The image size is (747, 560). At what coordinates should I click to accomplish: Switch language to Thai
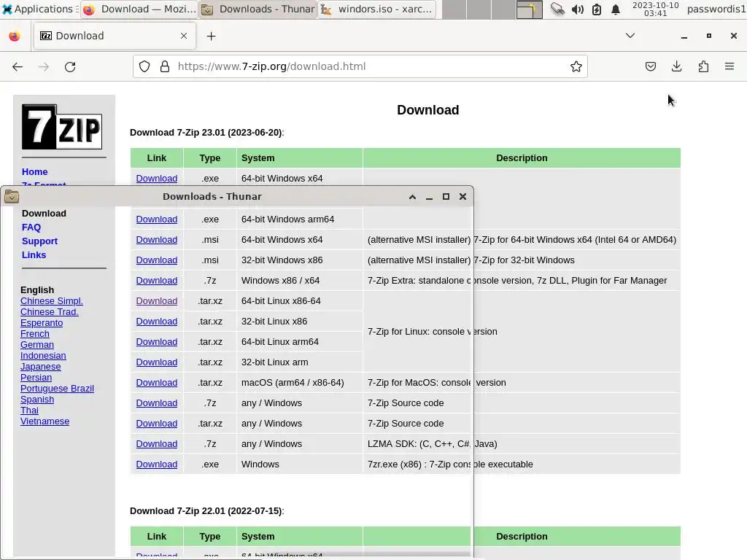pyautogui.click(x=29, y=411)
